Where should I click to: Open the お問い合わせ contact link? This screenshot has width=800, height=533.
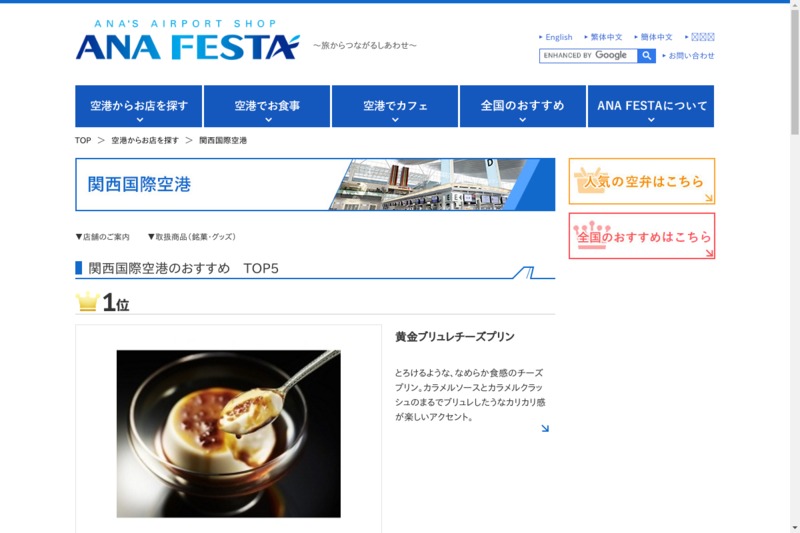[x=691, y=56]
